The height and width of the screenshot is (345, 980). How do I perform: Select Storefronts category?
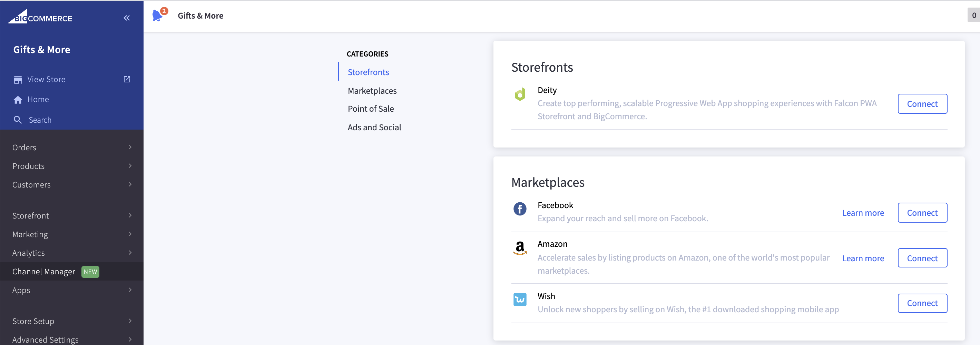coord(368,72)
